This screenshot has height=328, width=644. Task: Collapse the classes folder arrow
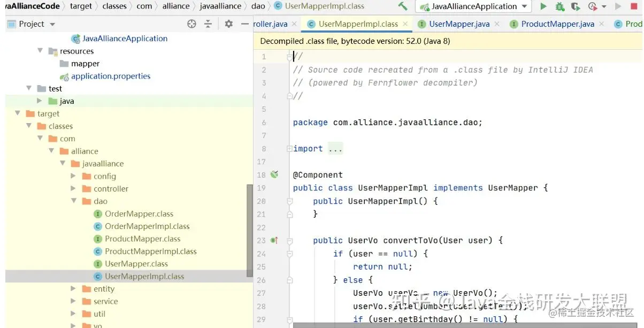tap(29, 126)
